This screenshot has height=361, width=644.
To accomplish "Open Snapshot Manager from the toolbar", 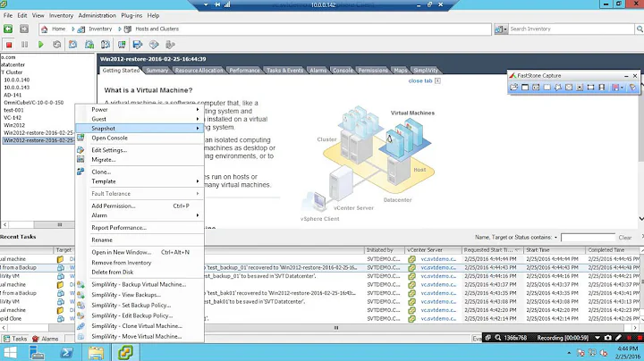I will pyautogui.click(x=106, y=45).
